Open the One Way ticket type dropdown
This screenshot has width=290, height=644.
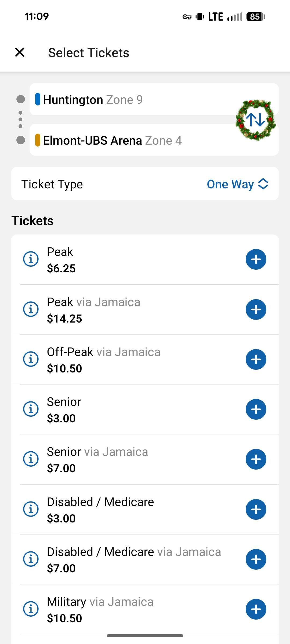(x=230, y=184)
